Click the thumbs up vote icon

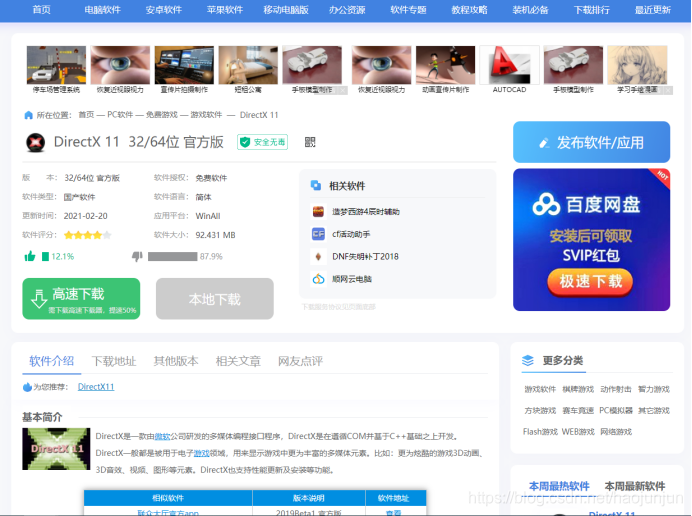click(x=30, y=256)
